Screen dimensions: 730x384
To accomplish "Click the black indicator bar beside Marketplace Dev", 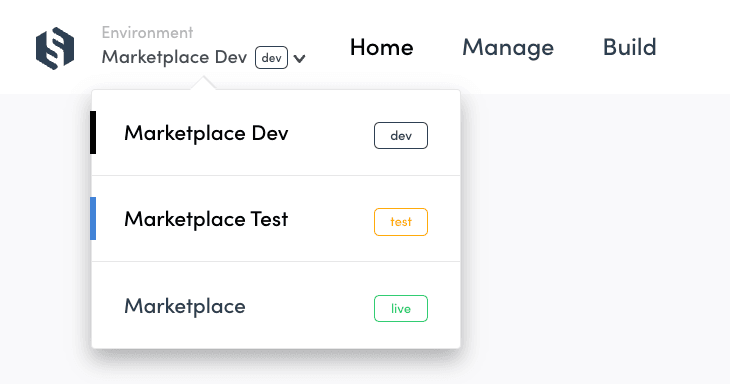I will (93, 132).
